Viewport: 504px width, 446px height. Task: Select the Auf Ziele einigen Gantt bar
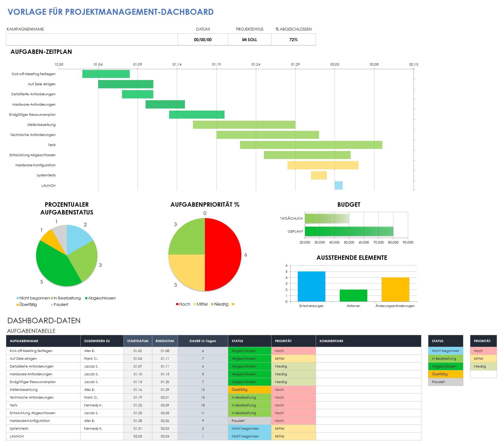(x=126, y=84)
